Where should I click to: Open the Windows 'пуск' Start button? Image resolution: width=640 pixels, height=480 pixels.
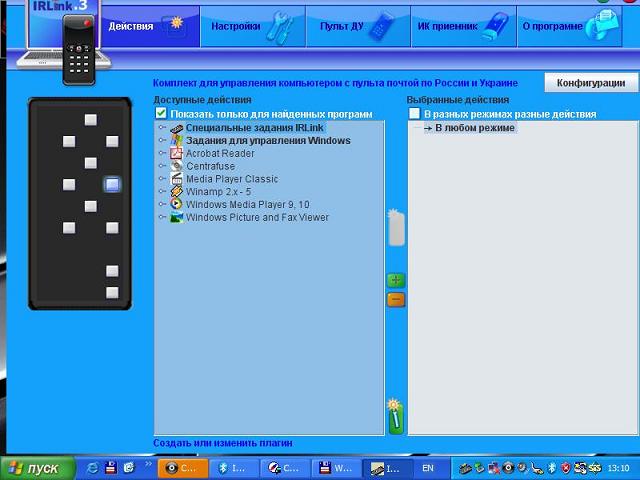pos(34,468)
